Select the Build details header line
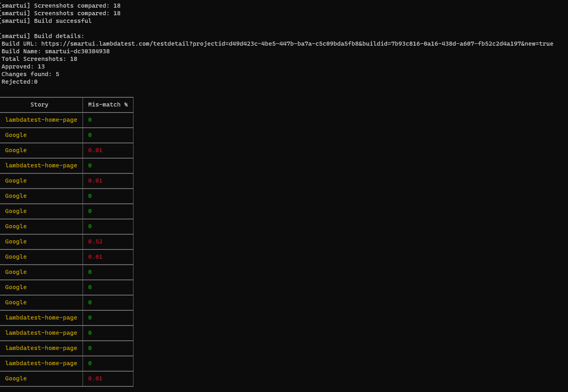The image size is (568, 392). 42,36
